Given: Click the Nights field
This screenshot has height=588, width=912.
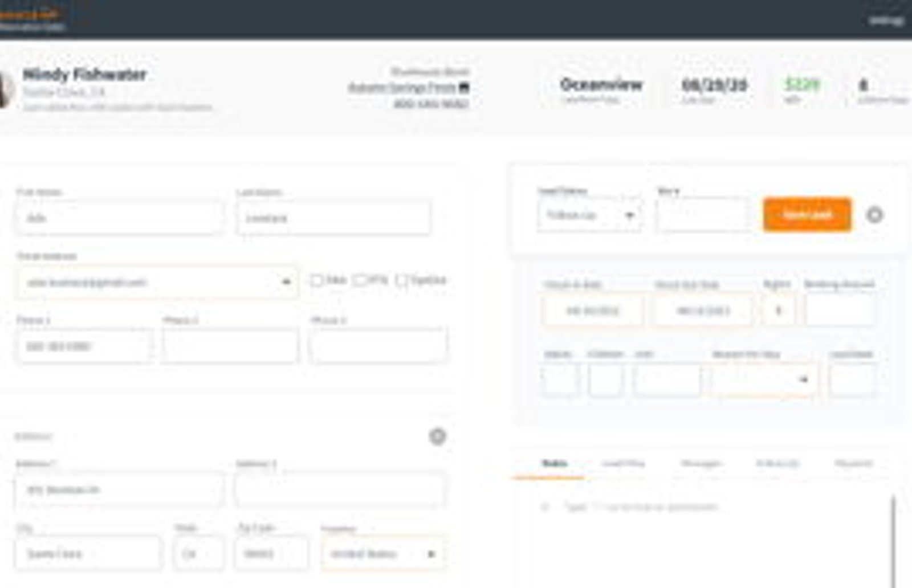Looking at the screenshot, I should click(x=778, y=311).
